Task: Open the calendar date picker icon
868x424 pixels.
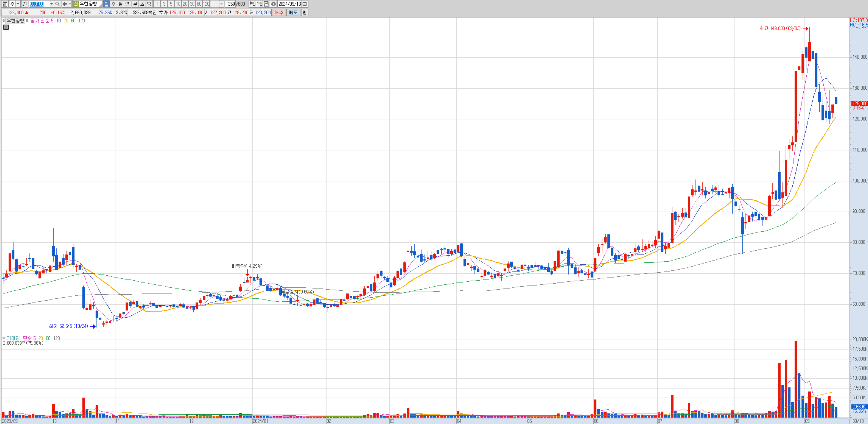Action: 305,4
